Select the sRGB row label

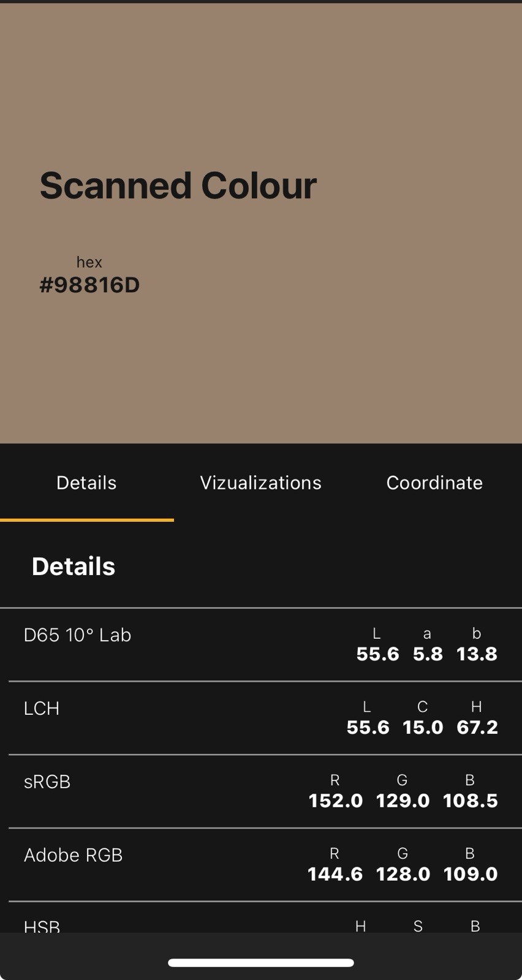[x=47, y=782]
